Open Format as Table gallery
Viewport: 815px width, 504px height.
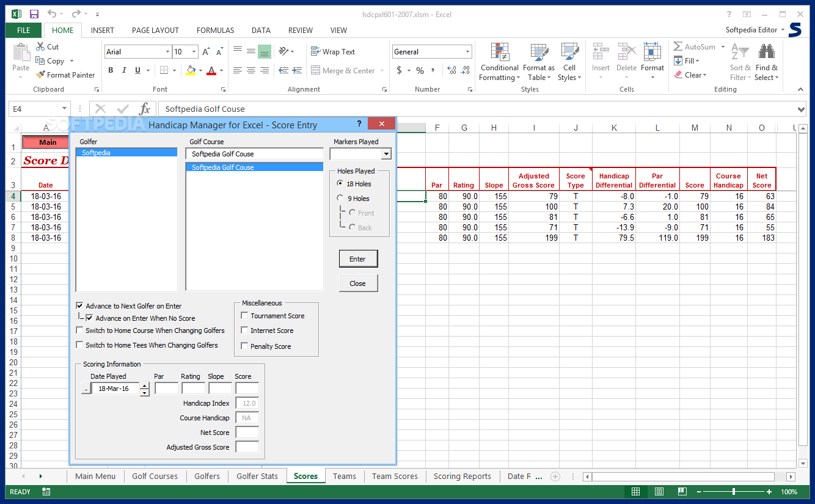pyautogui.click(x=539, y=62)
